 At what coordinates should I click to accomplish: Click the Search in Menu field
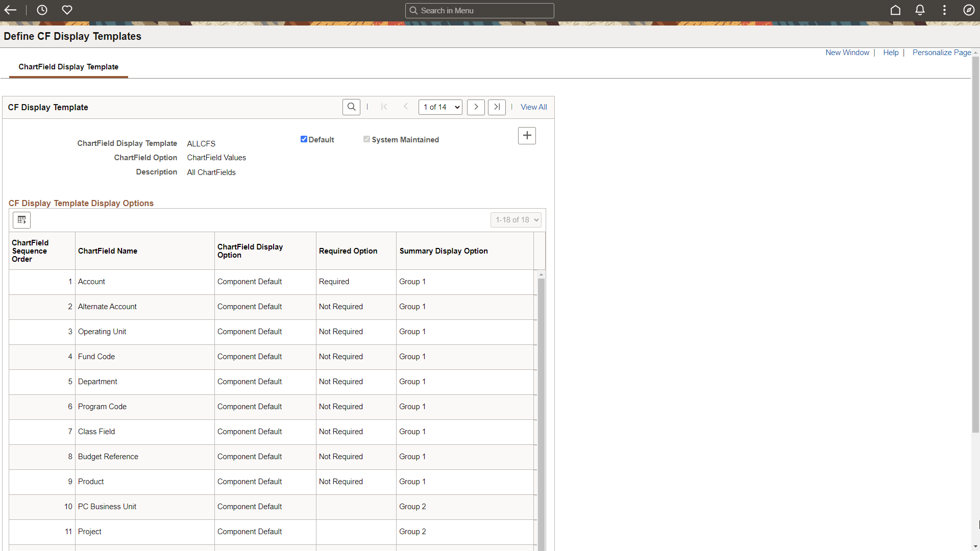pos(480,11)
